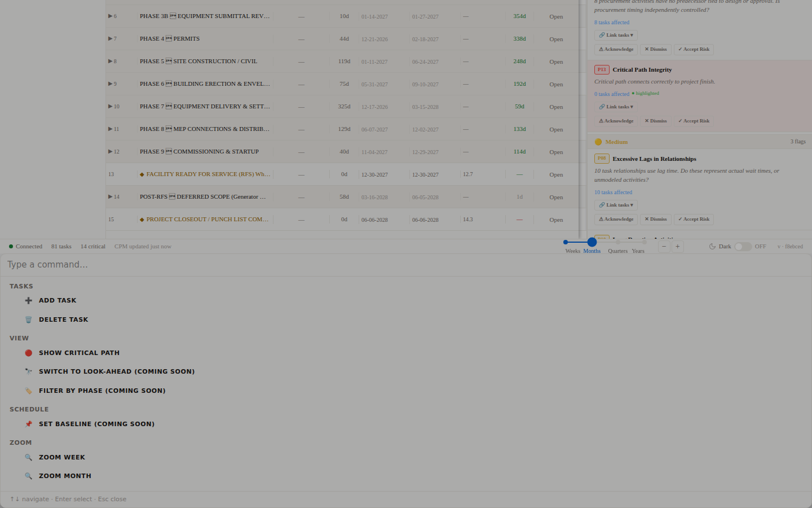
Task: Click the magnifier icon for Zoom Week
Action: [29, 457]
